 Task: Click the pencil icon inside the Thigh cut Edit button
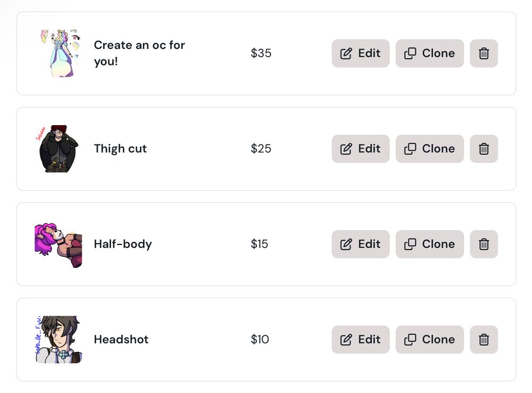coord(346,149)
